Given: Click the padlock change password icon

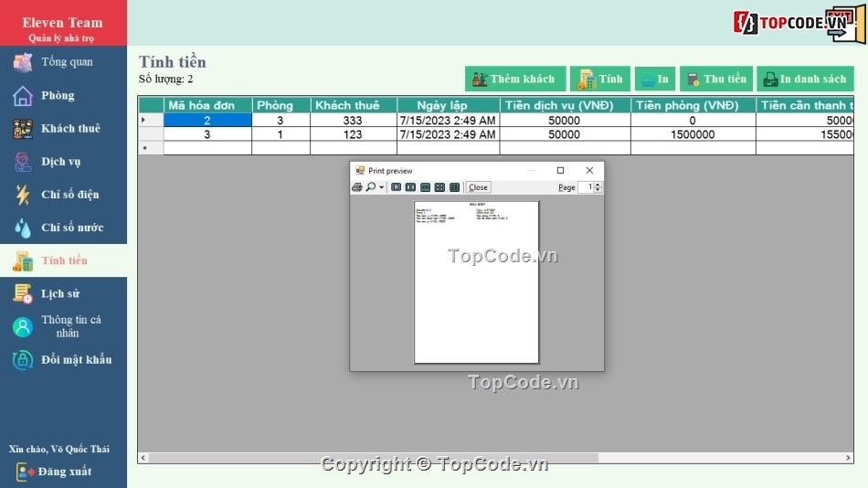Looking at the screenshot, I should (23, 360).
